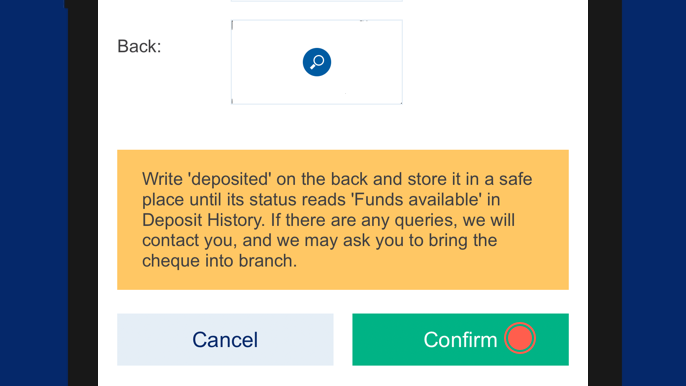Click the 'Funds available' phrase in notice

point(417,200)
